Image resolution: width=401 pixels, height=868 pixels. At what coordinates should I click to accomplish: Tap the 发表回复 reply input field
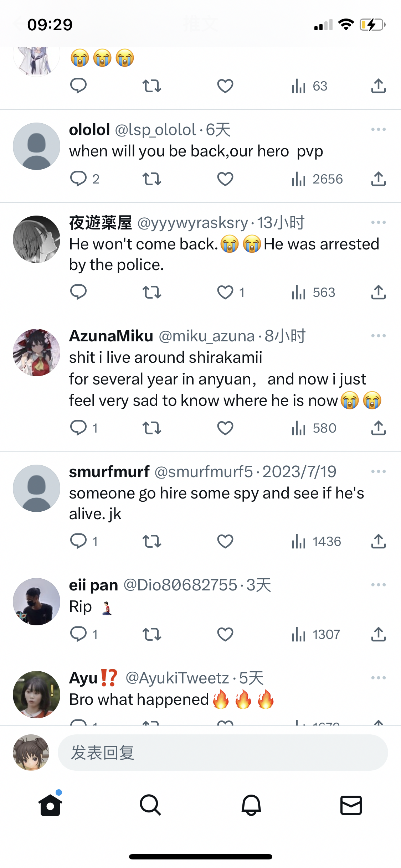(222, 753)
